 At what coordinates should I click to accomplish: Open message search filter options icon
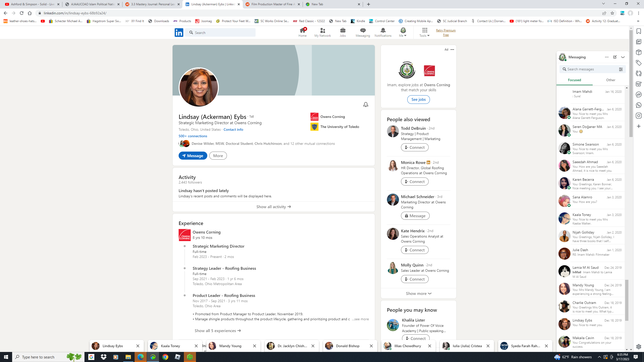[x=621, y=69]
